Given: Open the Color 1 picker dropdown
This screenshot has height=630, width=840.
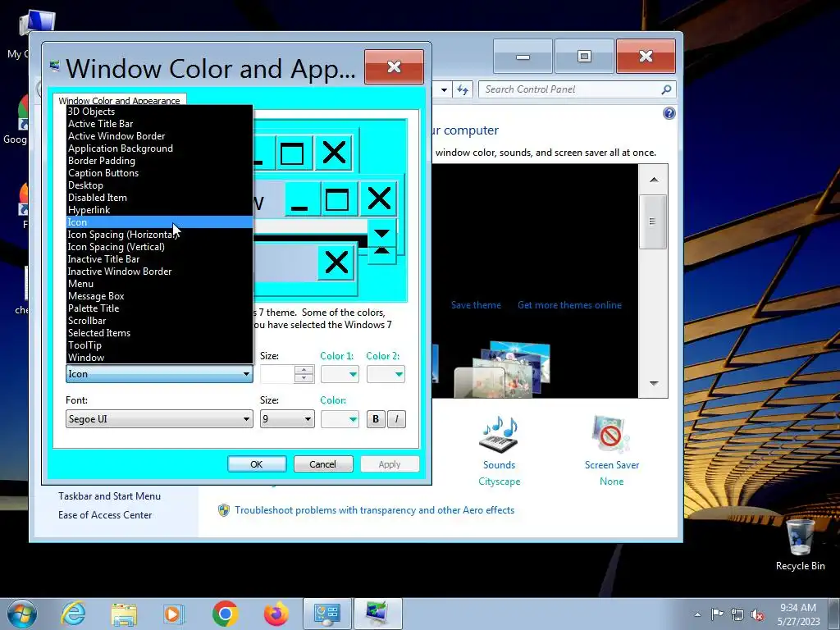Looking at the screenshot, I should coord(340,374).
